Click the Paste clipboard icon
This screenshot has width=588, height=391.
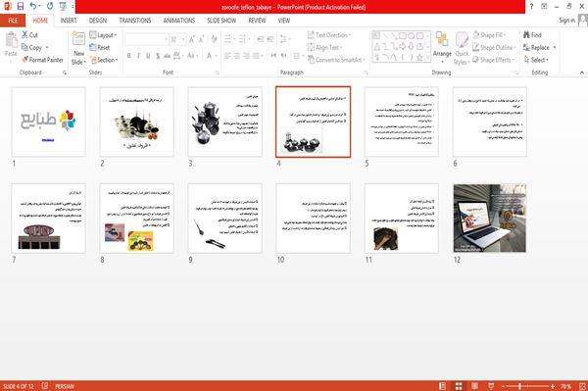pyautogui.click(x=11, y=40)
